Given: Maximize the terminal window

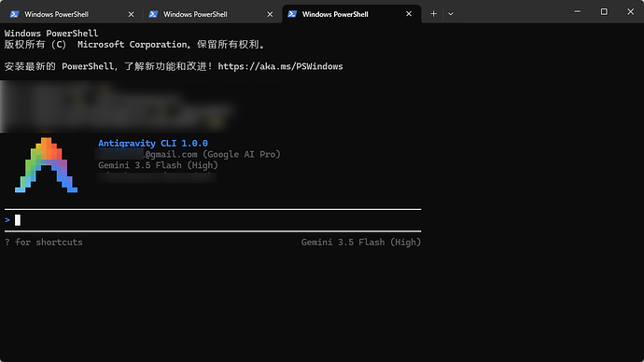Looking at the screenshot, I should (x=604, y=11).
